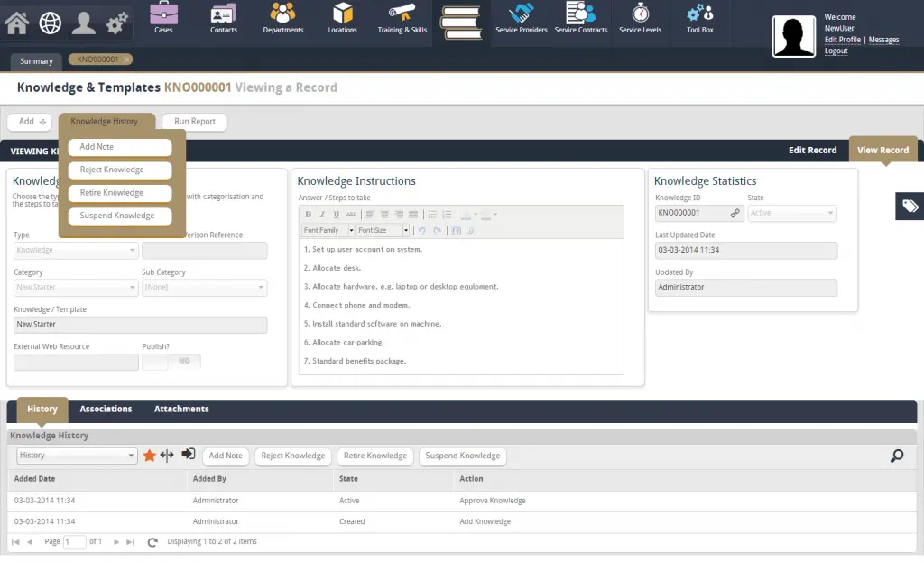
Task: Open the Sub Category dropdown
Action: point(205,288)
